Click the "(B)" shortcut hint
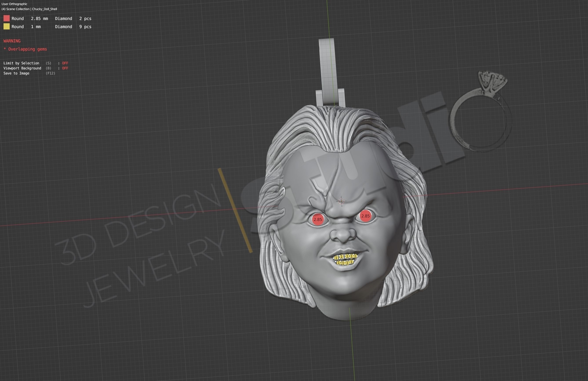588x381 pixels. click(x=48, y=68)
